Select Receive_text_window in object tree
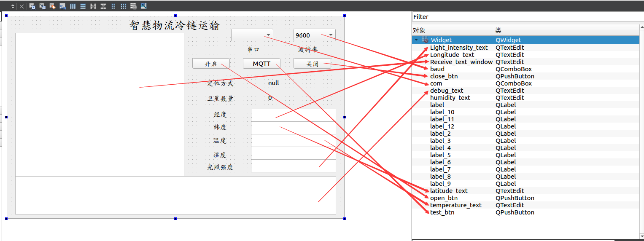Screen dimensions: 644x241 [461, 62]
